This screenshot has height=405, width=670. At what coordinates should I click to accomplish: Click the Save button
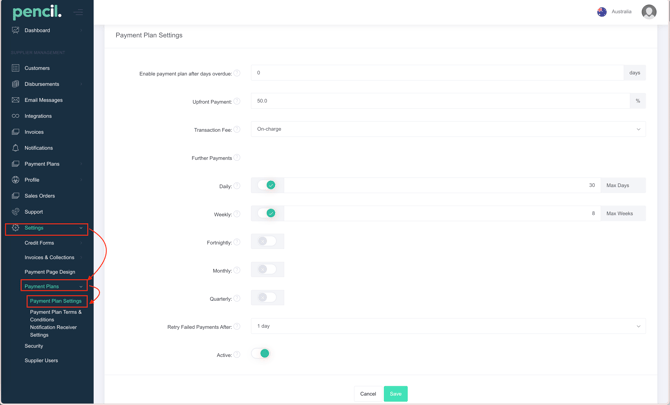pyautogui.click(x=395, y=394)
